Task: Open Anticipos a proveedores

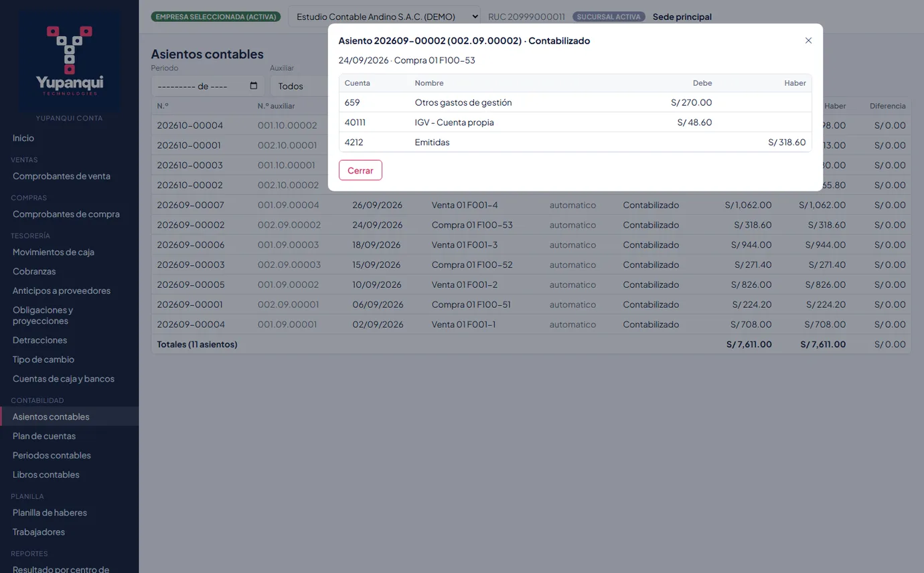Action: [62, 291]
